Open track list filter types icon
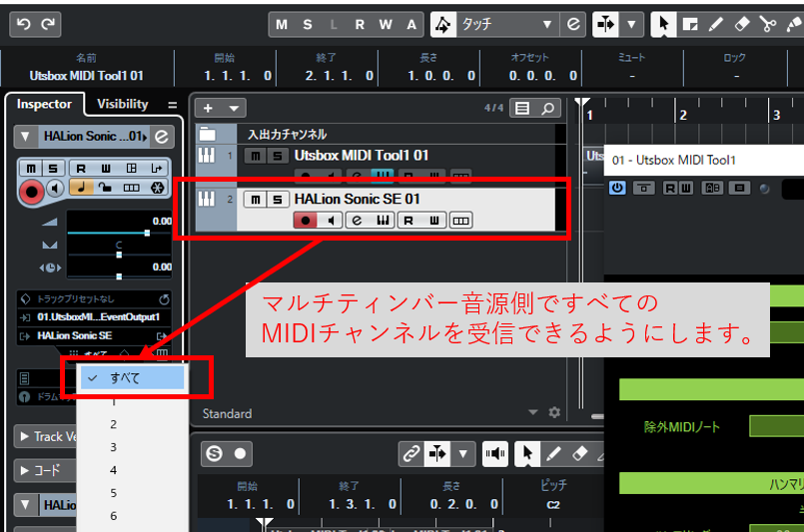804x532 pixels. (522, 108)
